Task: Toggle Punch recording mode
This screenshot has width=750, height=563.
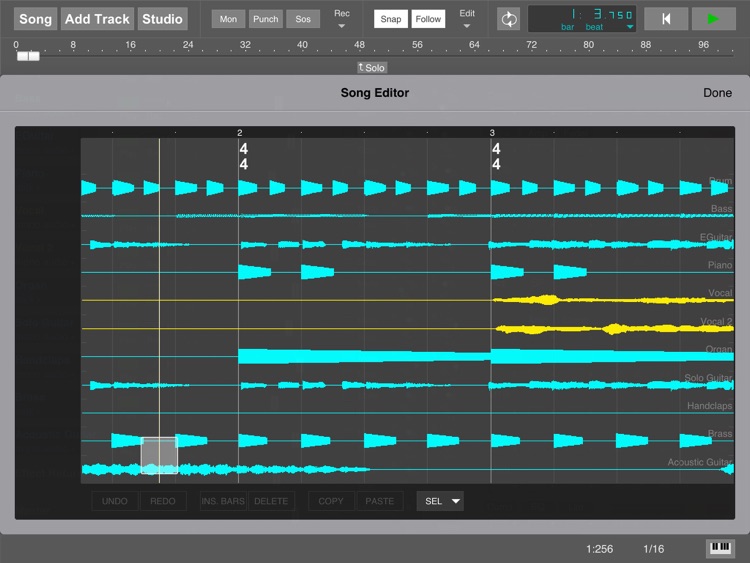Action: tap(265, 19)
